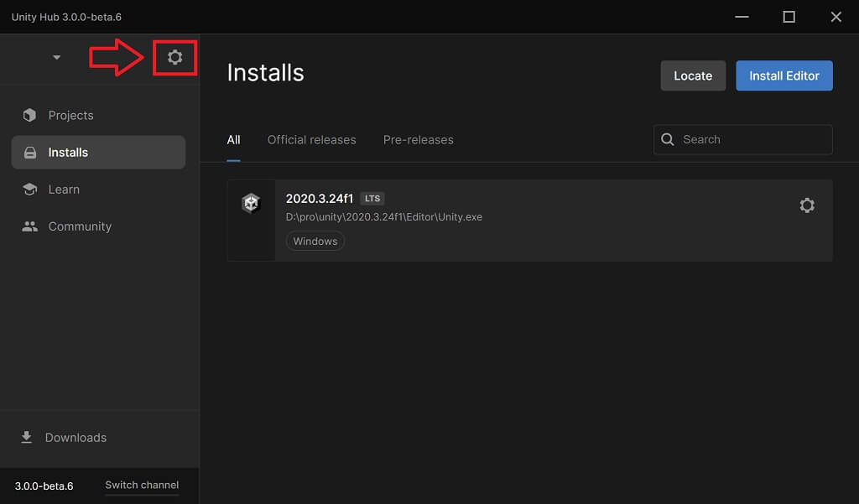859x504 pixels.
Task: Click the 2020.3.24f1 version name
Action: (x=320, y=198)
